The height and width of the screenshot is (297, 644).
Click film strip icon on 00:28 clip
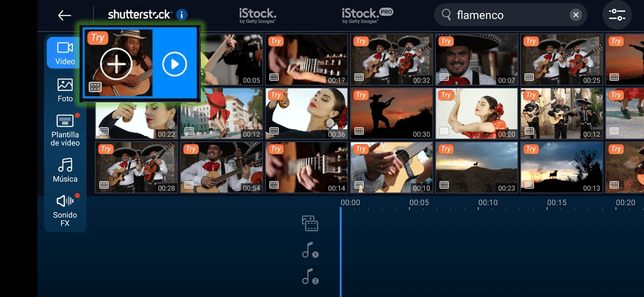104,185
